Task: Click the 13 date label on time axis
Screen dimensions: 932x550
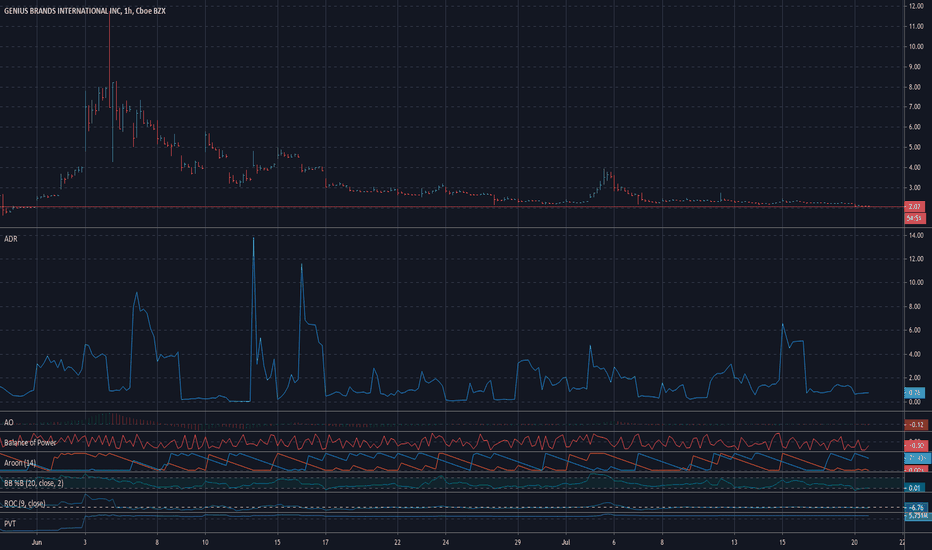Action: [x=734, y=542]
